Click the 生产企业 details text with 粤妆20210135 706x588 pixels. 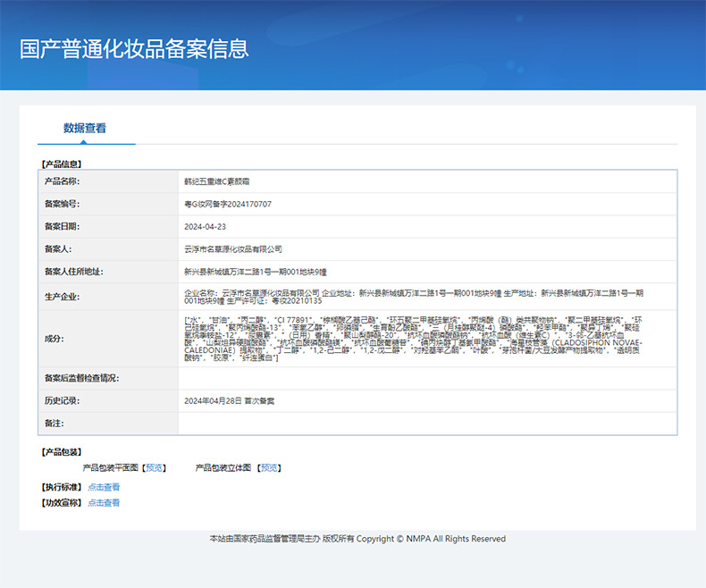(414, 297)
